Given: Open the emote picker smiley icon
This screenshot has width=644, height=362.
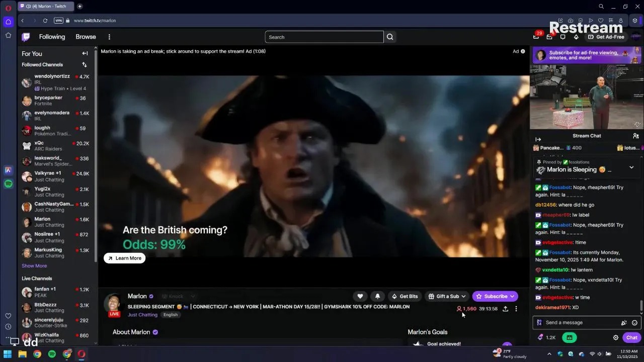Looking at the screenshot, I should [634, 323].
